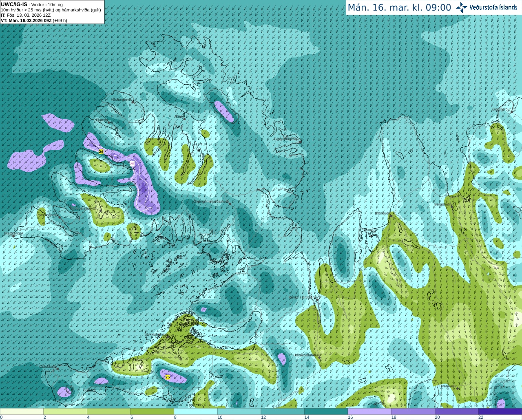Click the 12–14 m/s teal legend swatch
Image resolution: width=522 pixels, height=420 pixels.
(283, 411)
